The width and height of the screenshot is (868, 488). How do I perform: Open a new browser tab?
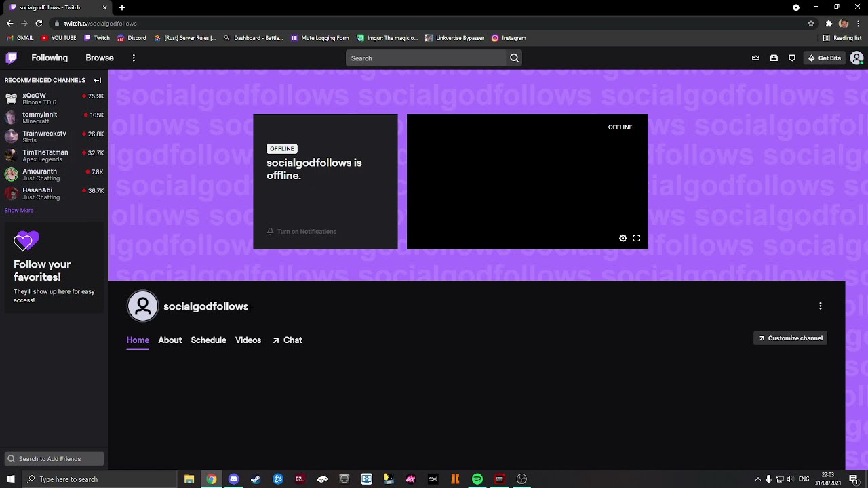[x=122, y=7]
